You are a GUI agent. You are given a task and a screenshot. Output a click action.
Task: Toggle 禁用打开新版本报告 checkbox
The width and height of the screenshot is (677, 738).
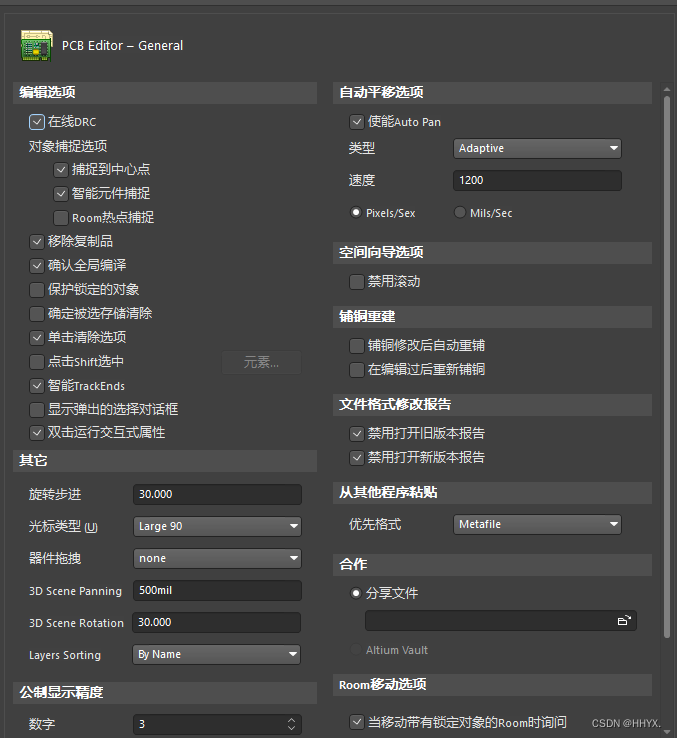click(357, 457)
